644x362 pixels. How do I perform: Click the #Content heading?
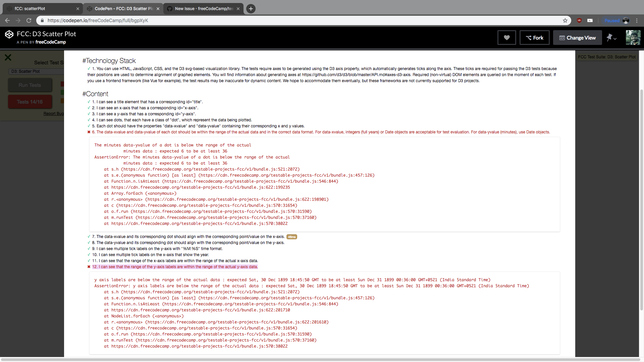(x=95, y=94)
